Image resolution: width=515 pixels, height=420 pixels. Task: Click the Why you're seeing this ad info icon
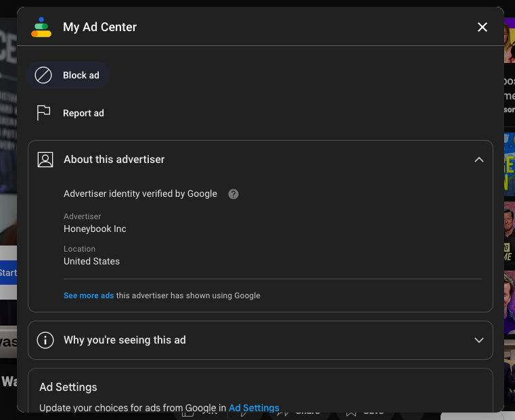click(x=45, y=340)
